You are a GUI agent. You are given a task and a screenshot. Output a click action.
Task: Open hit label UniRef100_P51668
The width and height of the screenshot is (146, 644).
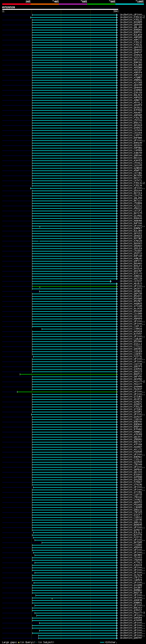131,505
